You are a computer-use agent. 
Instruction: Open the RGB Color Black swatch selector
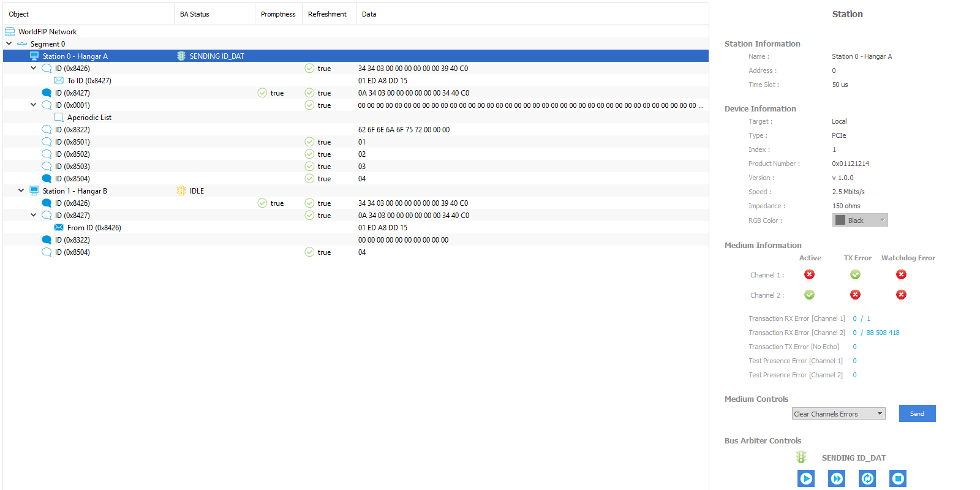coord(859,221)
